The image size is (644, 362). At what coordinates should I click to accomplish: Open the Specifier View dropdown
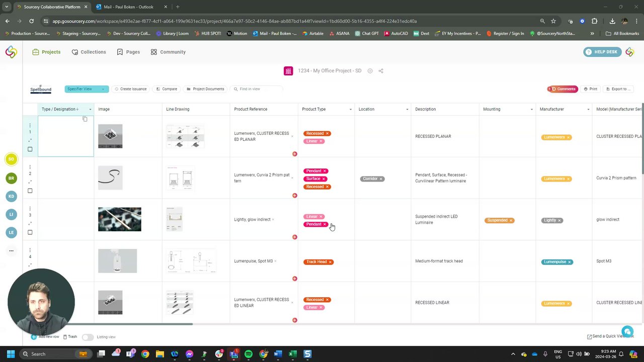pos(87,89)
